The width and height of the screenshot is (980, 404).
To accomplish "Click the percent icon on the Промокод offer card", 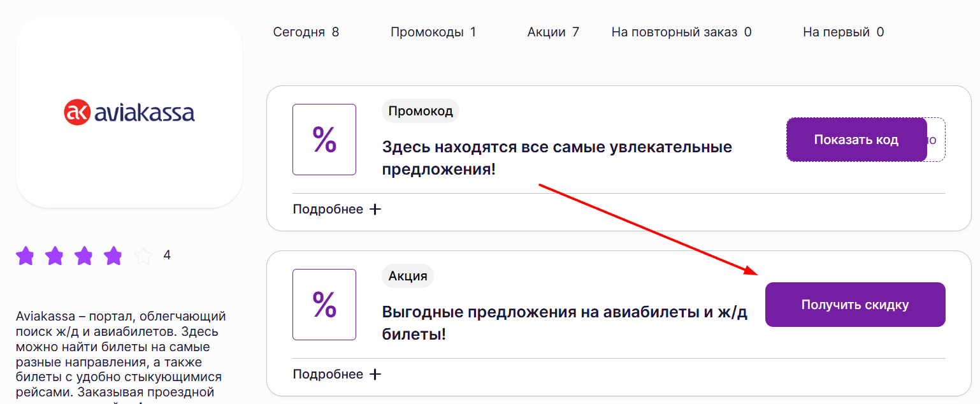I will click(324, 139).
